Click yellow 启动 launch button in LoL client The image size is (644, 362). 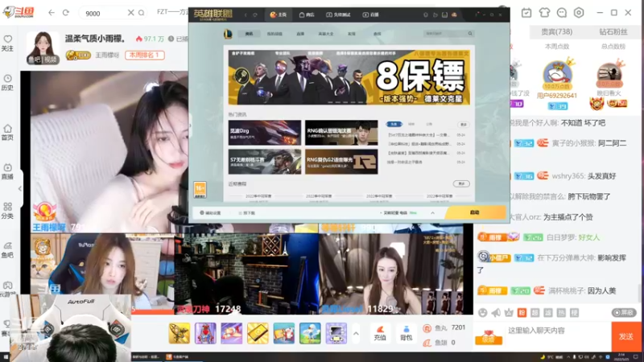[475, 212]
